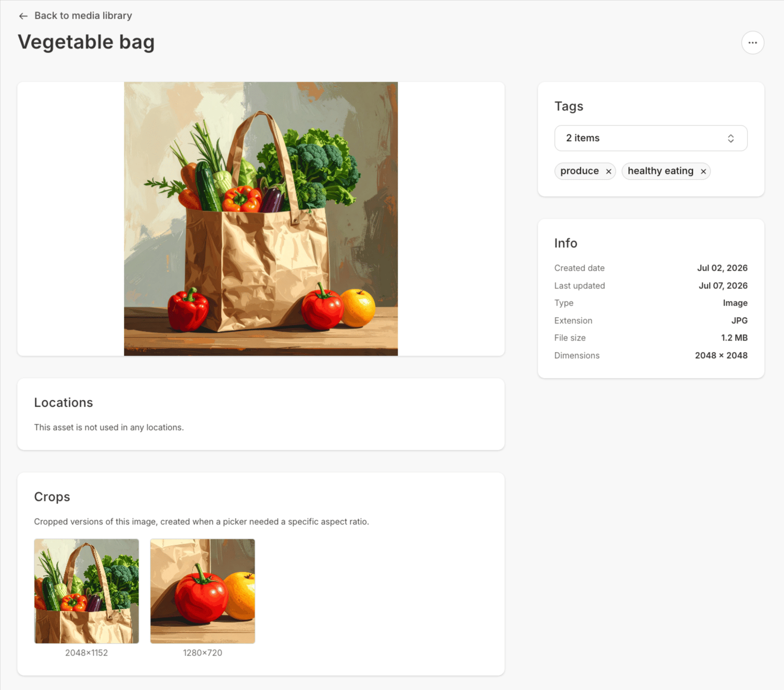Click the Tags panel heading
Viewport: 784px width, 690px height.
568,106
